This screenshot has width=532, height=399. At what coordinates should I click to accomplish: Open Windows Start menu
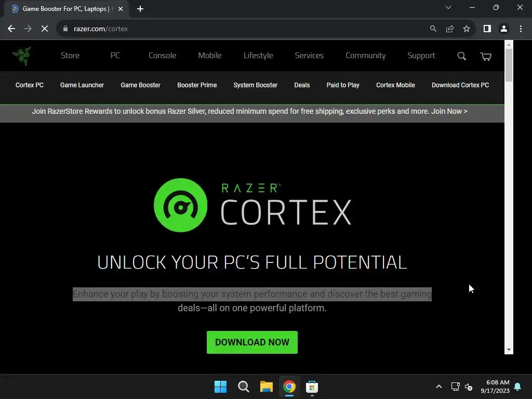[x=220, y=387]
